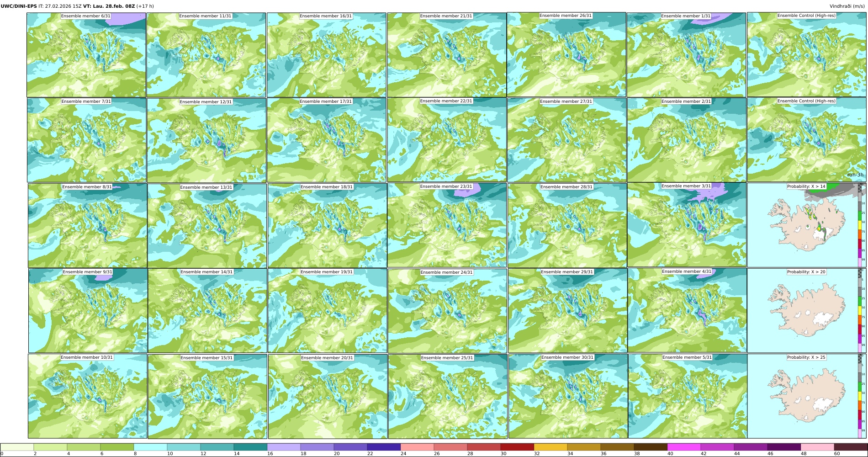Select the 'run-3h' annotation text
The width and height of the screenshot is (868, 457).
click(855, 175)
